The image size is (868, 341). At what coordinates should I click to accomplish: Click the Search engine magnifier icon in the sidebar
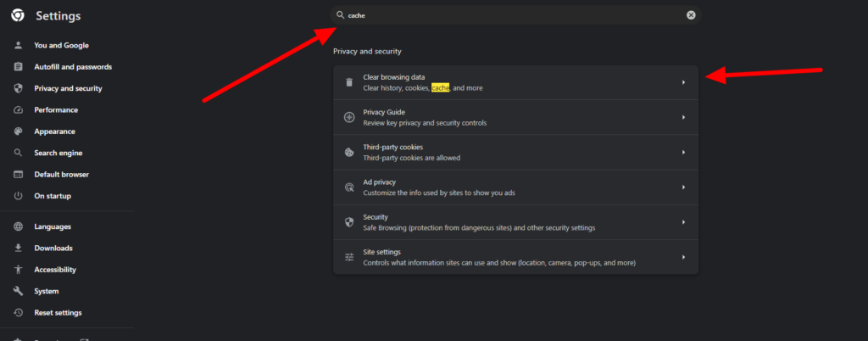point(19,153)
